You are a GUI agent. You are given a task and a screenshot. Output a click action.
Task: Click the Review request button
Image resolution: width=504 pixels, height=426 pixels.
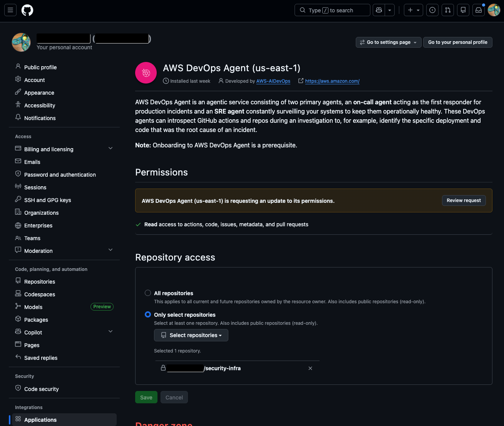464,200
